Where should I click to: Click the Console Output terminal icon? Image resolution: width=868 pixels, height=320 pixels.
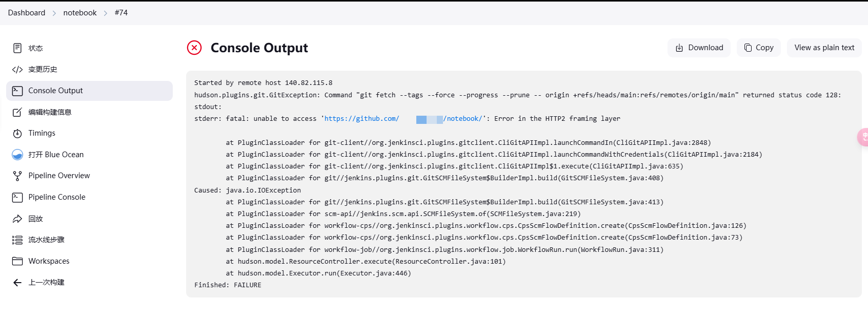(x=17, y=91)
